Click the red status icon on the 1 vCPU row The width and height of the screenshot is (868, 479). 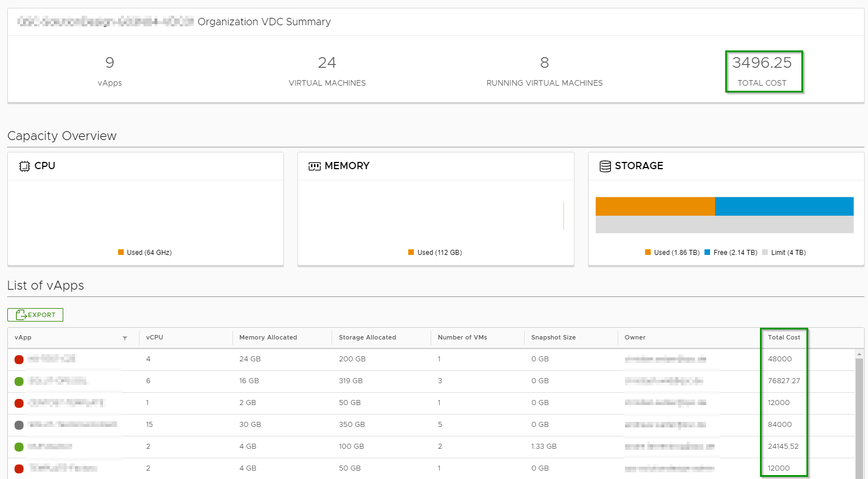point(19,403)
